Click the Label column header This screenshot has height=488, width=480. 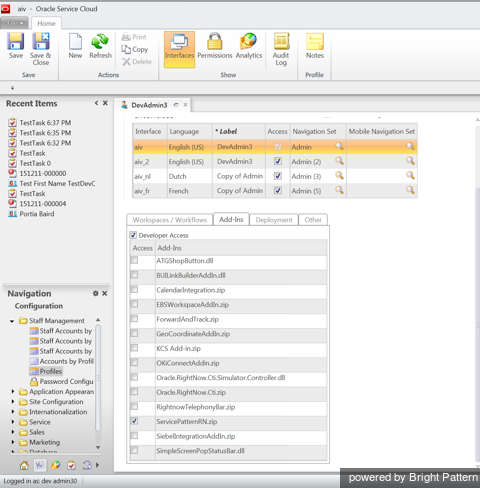tap(239, 131)
